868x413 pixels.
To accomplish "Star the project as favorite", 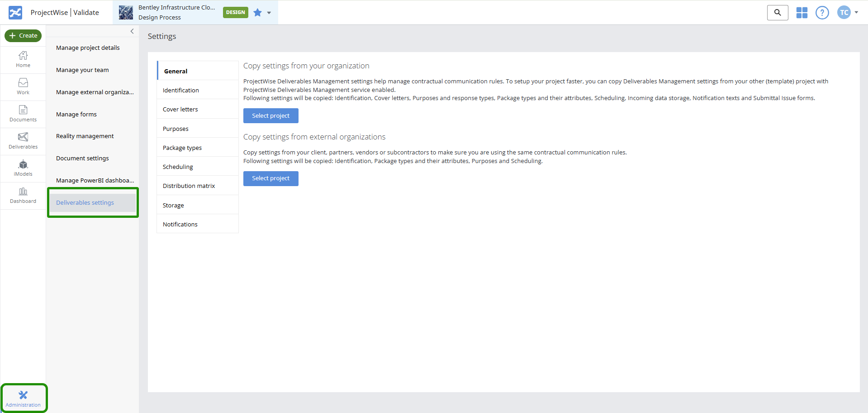I will point(257,12).
